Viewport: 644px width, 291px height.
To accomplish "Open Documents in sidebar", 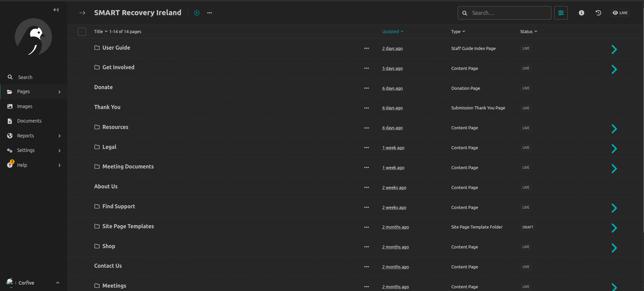I will point(33,121).
